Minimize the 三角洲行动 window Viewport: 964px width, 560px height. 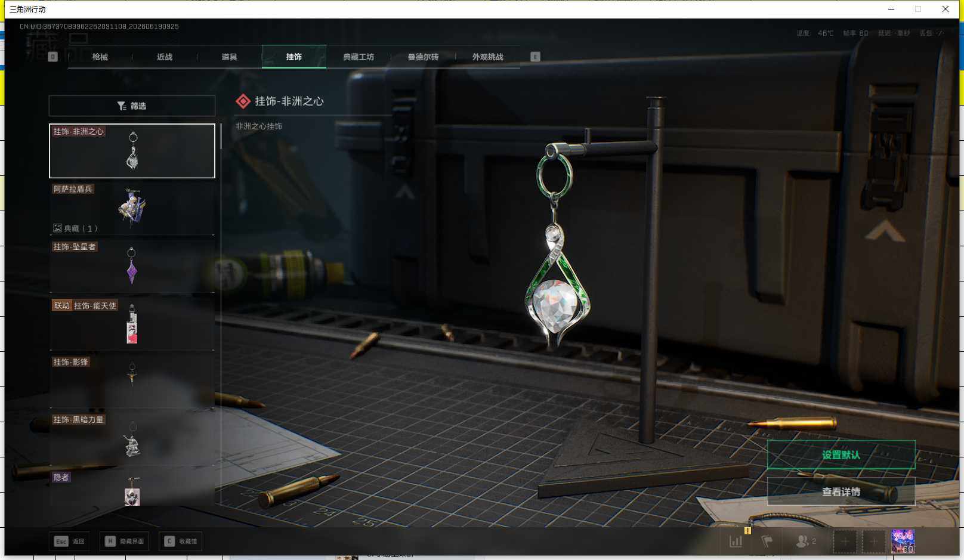pos(891,9)
